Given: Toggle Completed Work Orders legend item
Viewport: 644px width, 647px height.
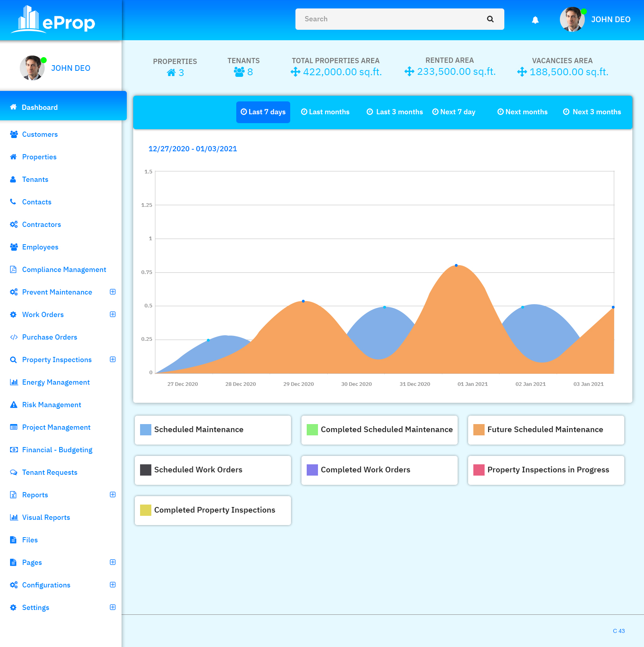Looking at the screenshot, I should (379, 470).
